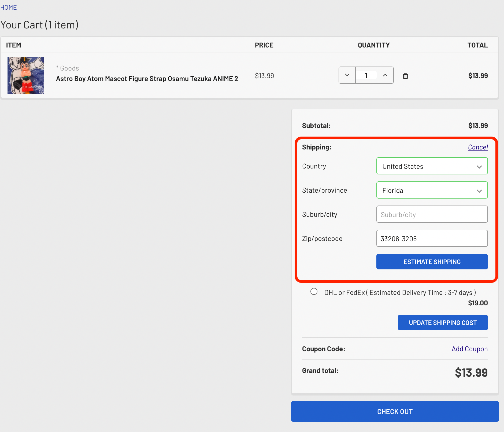
Task: Increase quantity with the up arrow
Action: click(385, 75)
